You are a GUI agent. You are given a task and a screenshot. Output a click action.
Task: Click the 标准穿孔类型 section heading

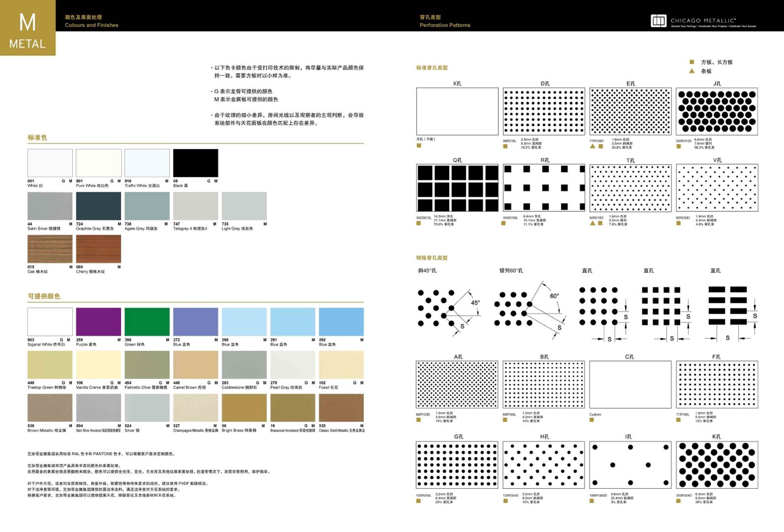pyautogui.click(x=432, y=67)
